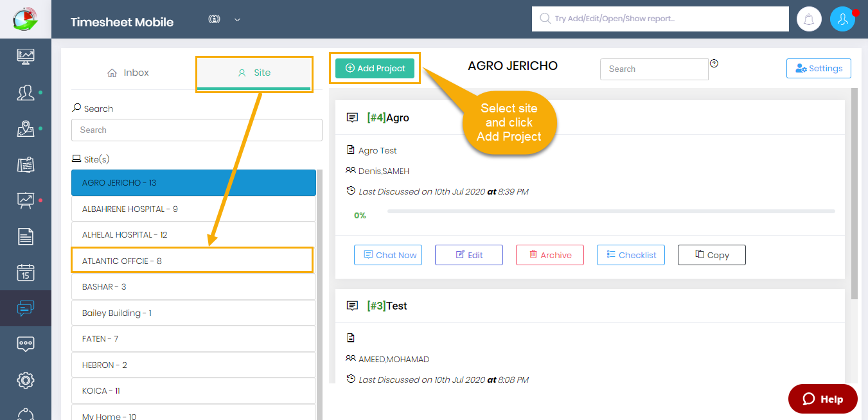Open the schedule board icon in sidebar
Screen dimensions: 868x420
[x=26, y=165]
